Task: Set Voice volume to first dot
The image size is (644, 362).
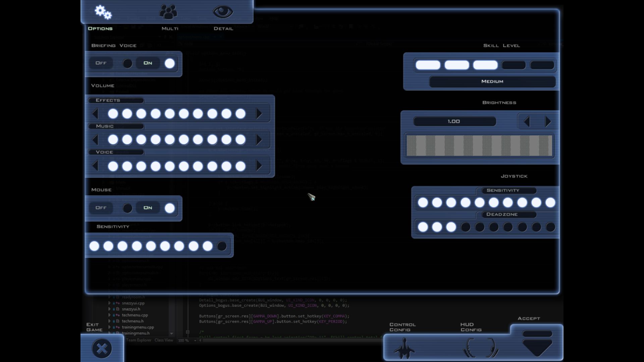Action: (113, 166)
